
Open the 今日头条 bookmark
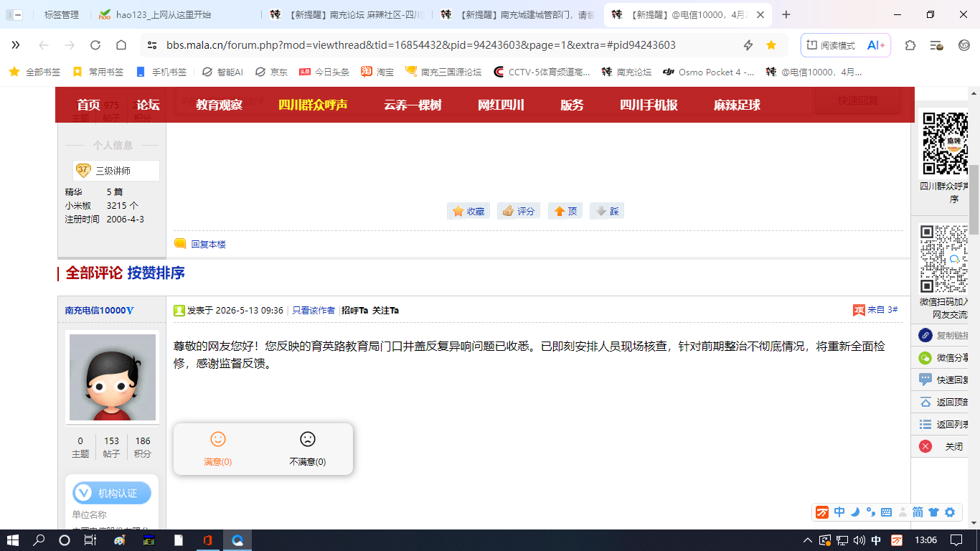324,72
